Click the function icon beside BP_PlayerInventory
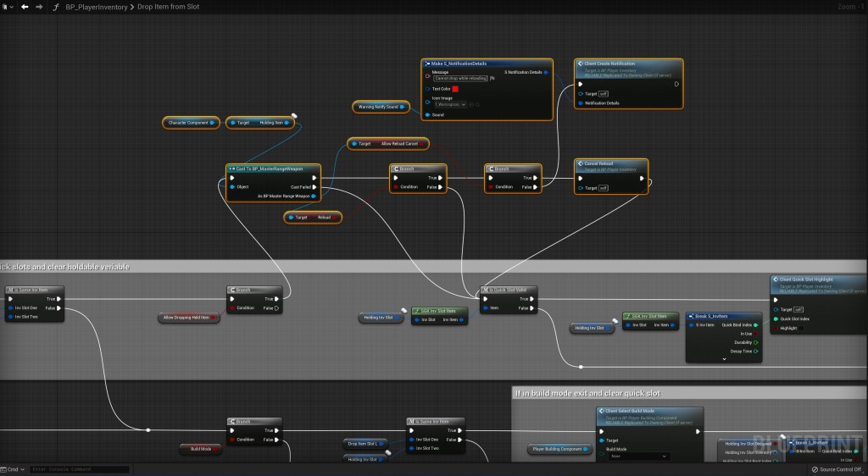Image resolution: width=868 pixels, height=476 pixels. (x=56, y=7)
